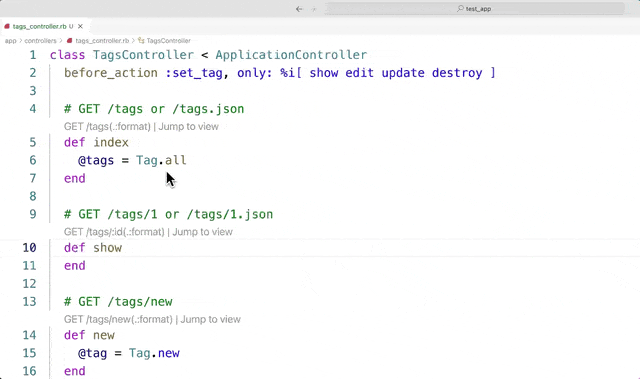Click 'end' on line 7
The height and width of the screenshot is (379, 640).
tap(75, 178)
